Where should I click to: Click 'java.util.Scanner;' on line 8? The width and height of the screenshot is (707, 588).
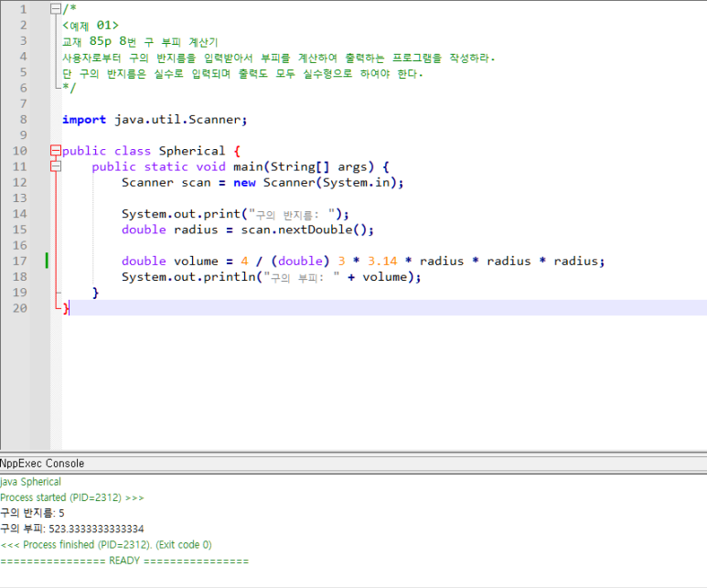pyautogui.click(x=181, y=120)
